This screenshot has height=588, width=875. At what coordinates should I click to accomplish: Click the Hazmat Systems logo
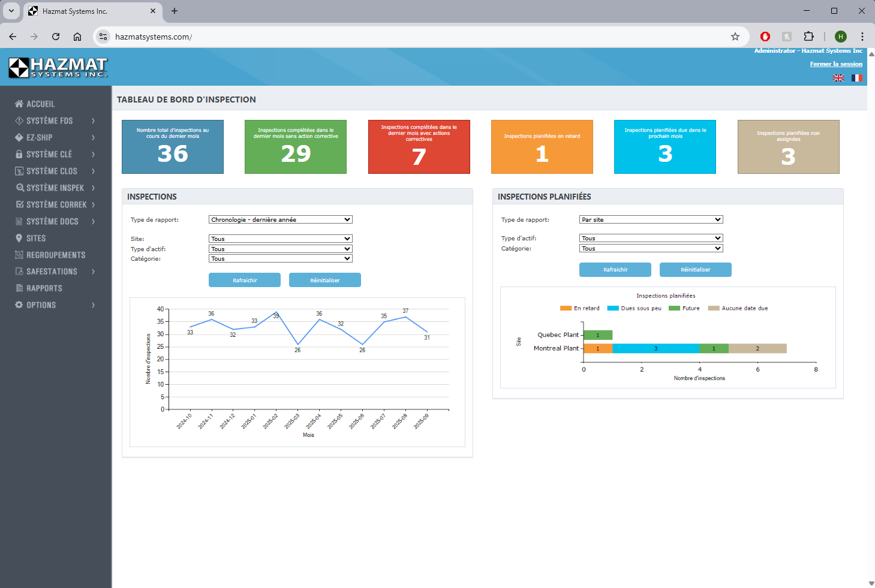[58, 67]
